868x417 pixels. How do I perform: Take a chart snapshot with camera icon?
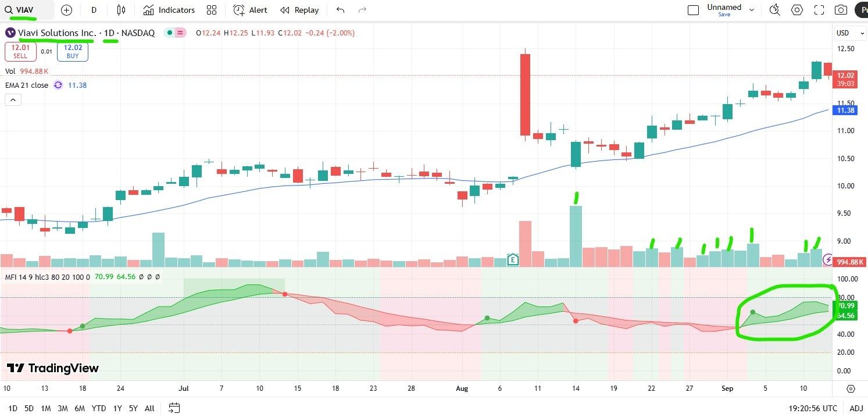pyautogui.click(x=841, y=10)
